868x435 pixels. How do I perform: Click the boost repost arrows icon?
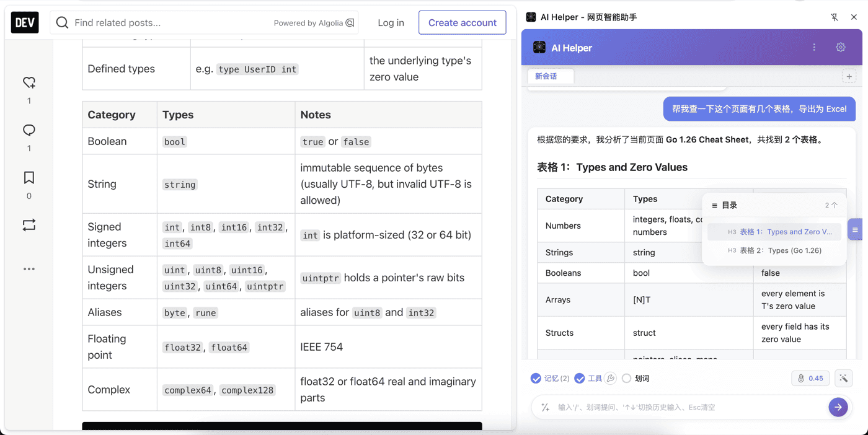pyautogui.click(x=29, y=225)
